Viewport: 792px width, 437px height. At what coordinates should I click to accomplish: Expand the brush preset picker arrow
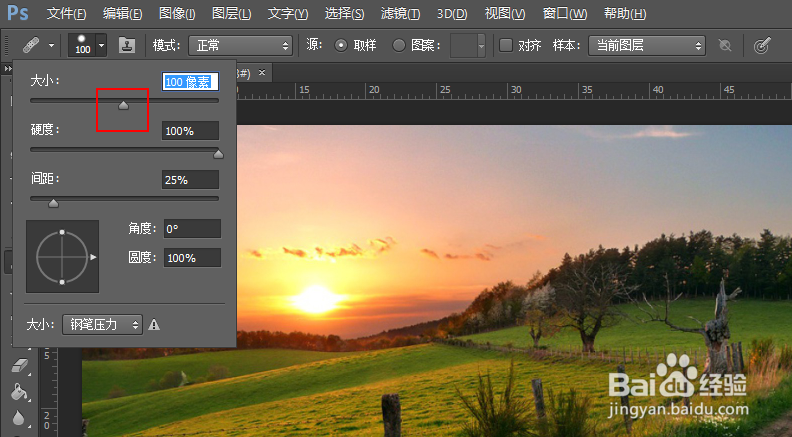101,45
